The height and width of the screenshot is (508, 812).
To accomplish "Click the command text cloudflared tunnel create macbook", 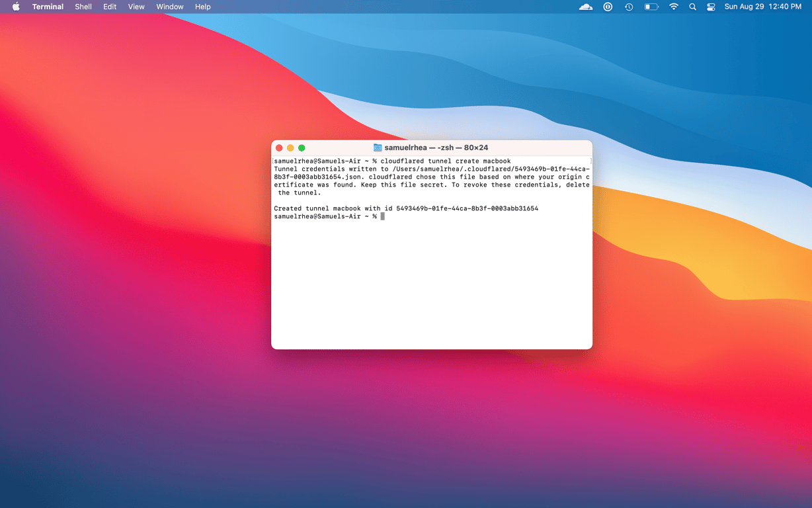I will pos(446,161).
